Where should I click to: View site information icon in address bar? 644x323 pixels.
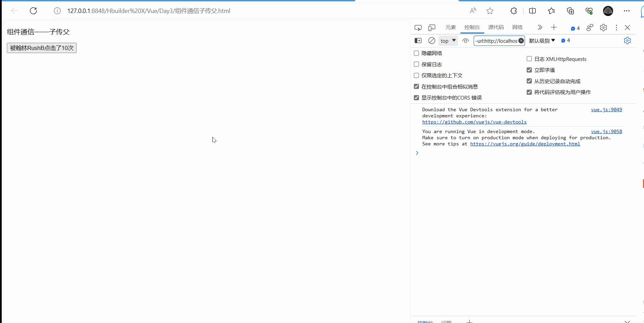pos(57,11)
